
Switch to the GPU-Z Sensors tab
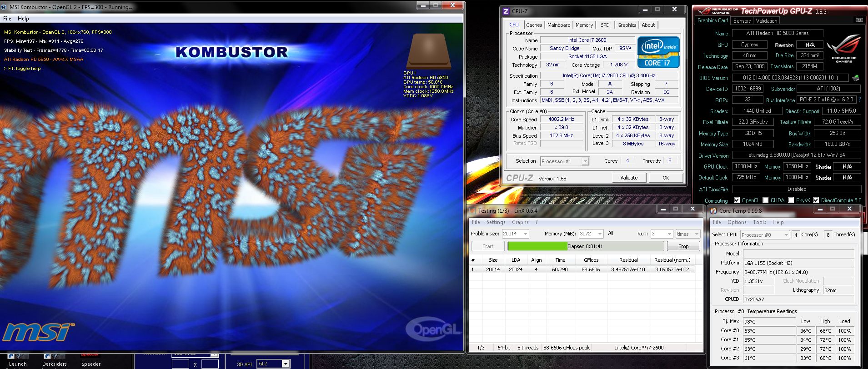[742, 21]
